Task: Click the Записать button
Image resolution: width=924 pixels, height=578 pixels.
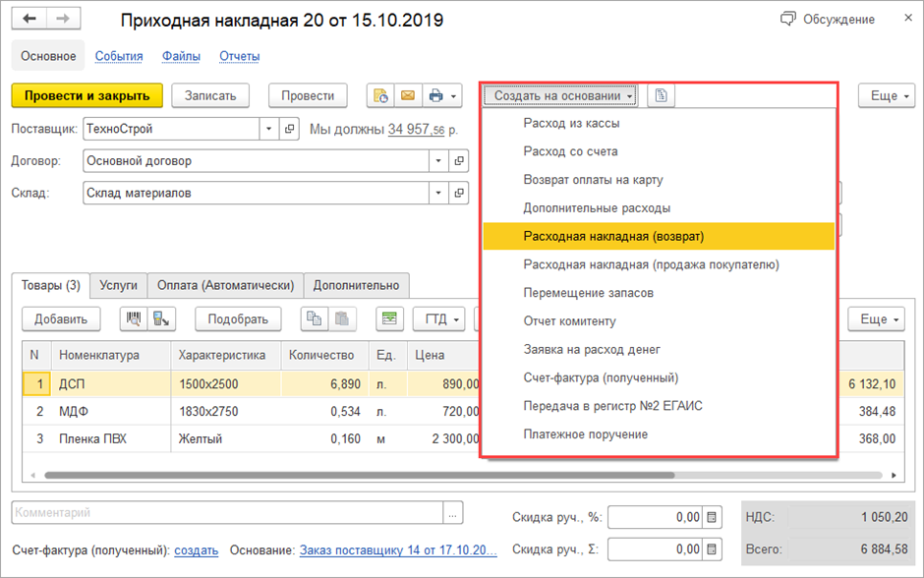Action: click(x=210, y=95)
